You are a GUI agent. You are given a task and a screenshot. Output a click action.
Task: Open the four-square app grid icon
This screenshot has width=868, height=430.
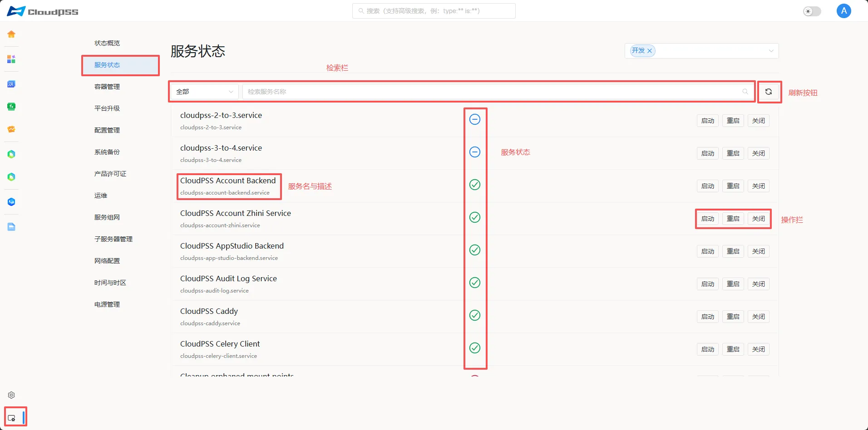pyautogui.click(x=11, y=59)
